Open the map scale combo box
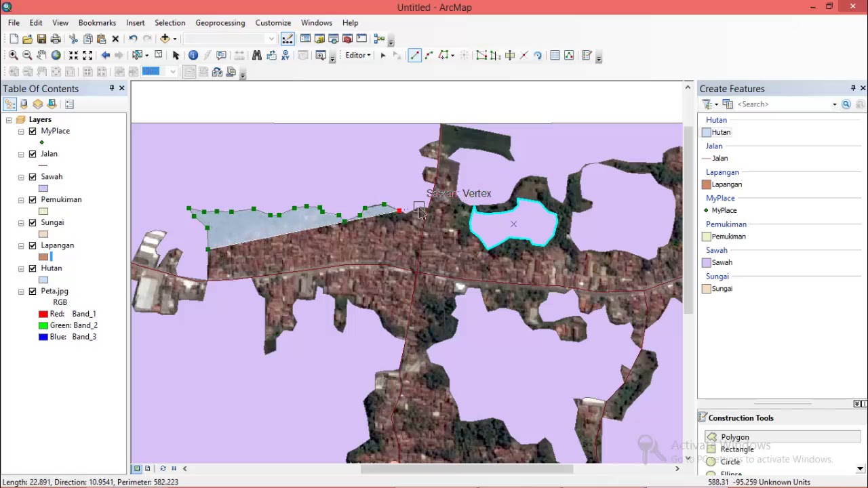Viewport: 868px width, 488px height. [x=231, y=39]
